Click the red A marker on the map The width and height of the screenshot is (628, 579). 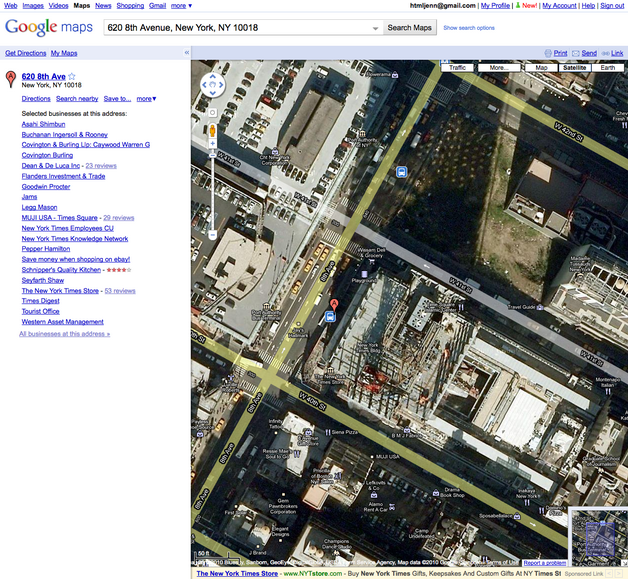(334, 304)
